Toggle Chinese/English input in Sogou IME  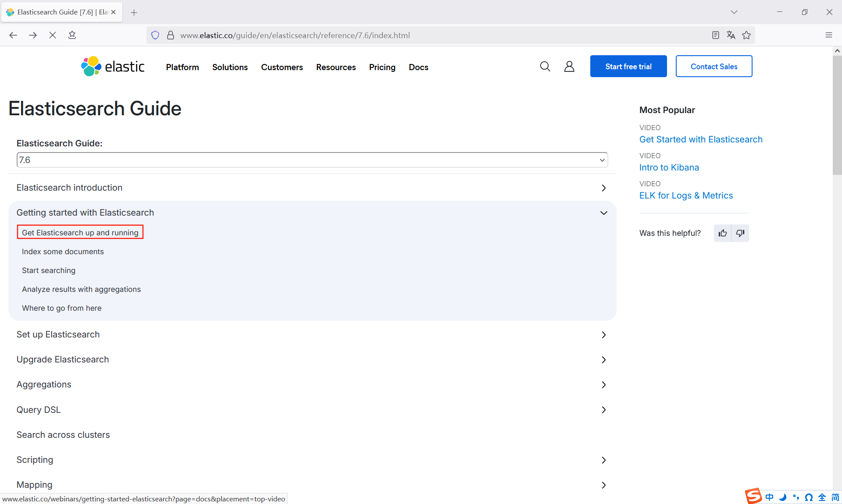(x=770, y=497)
